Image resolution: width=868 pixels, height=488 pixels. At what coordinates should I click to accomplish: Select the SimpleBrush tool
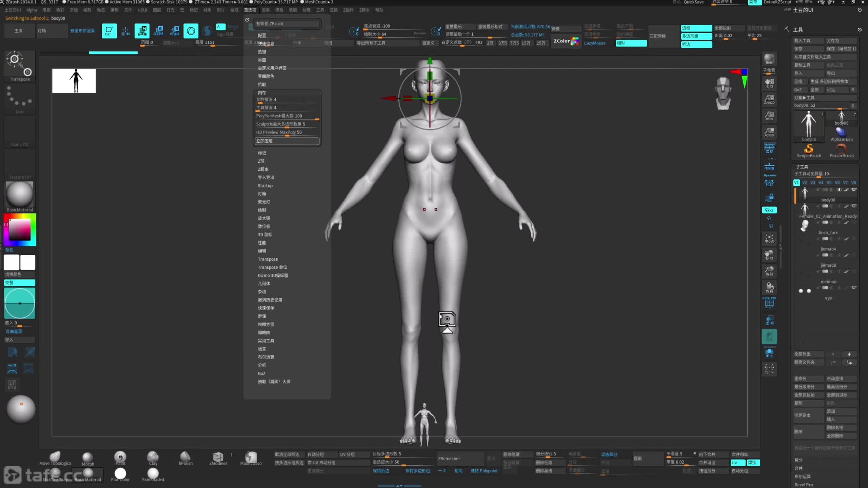tap(809, 150)
